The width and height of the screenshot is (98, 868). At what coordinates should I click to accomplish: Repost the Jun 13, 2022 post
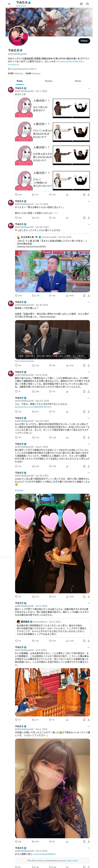[33, 218]
